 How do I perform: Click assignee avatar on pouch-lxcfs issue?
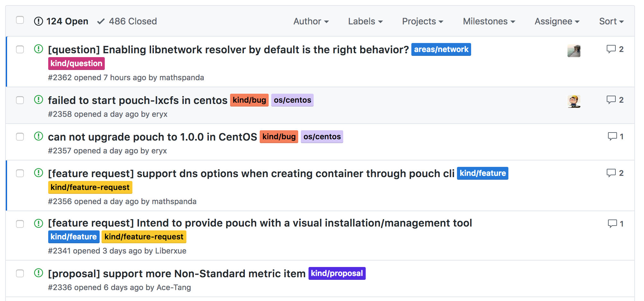coord(574,101)
